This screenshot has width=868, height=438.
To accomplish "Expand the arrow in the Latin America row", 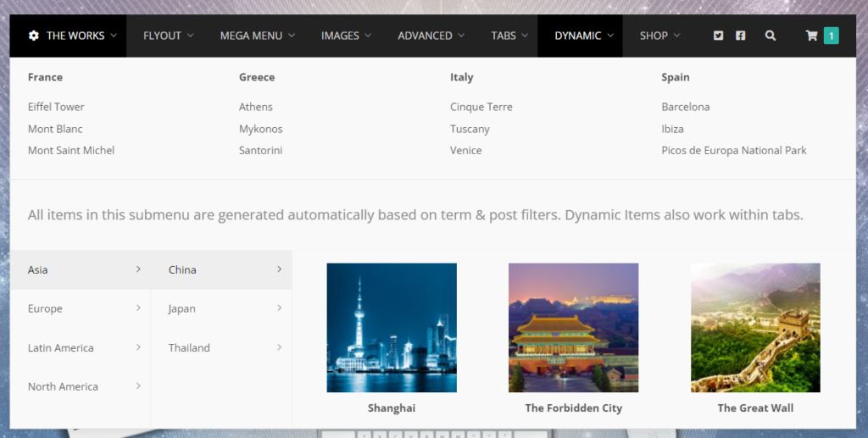I will (x=138, y=347).
